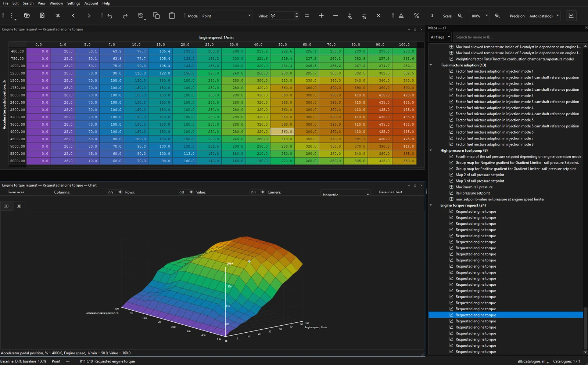This screenshot has width=588, height=365.
Task: Click the minus subtract-value icon
Action: pyautogui.click(x=336, y=16)
